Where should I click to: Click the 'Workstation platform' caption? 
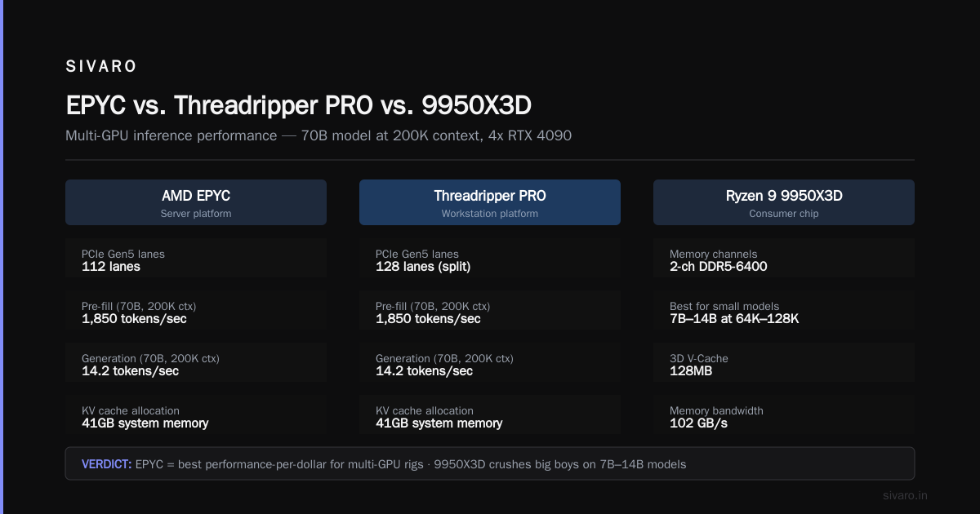490,214
